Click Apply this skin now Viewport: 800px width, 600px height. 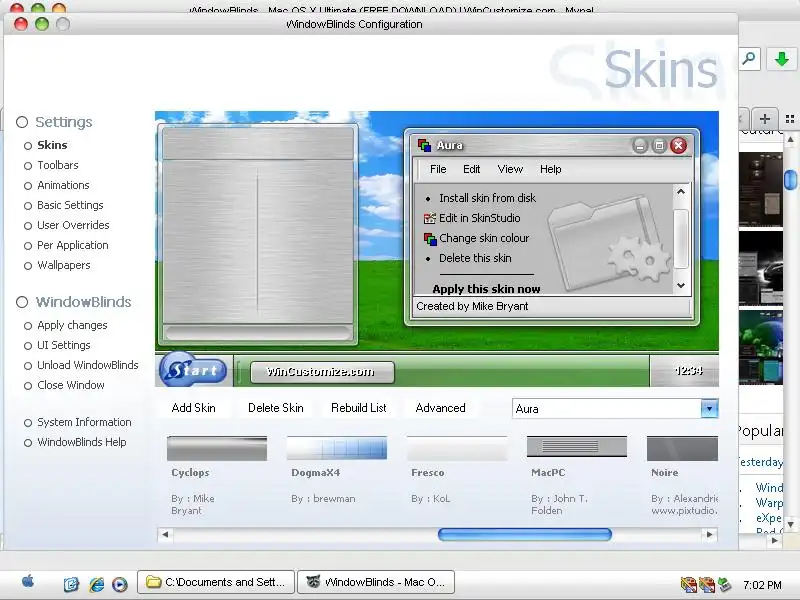coord(486,289)
